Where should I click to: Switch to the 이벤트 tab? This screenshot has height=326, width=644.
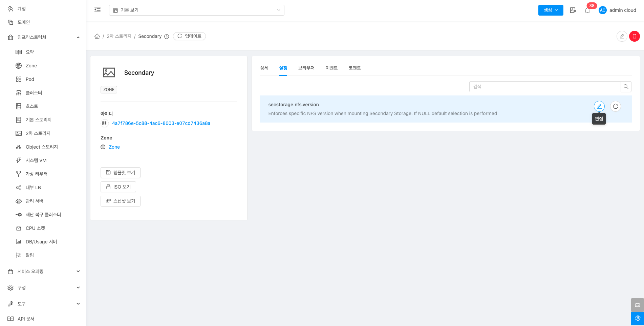point(331,68)
